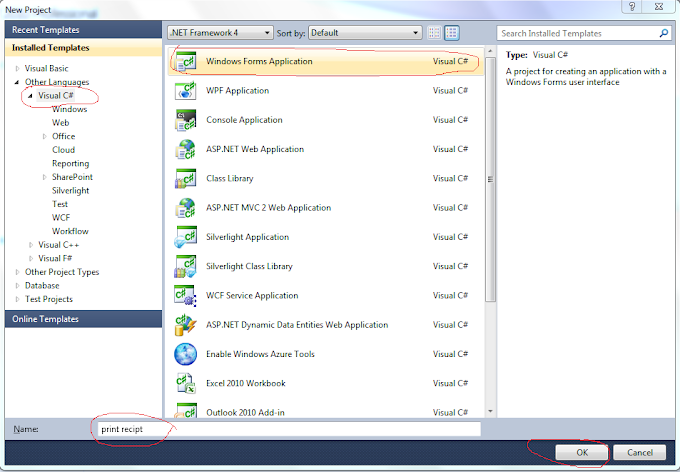Select the WCF category
The height and width of the screenshot is (472, 680).
61,218
